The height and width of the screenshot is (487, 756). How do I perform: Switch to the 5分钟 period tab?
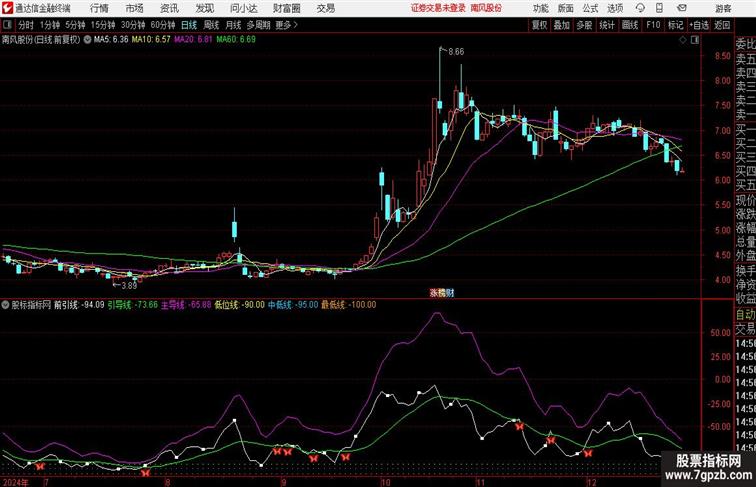tap(75, 25)
